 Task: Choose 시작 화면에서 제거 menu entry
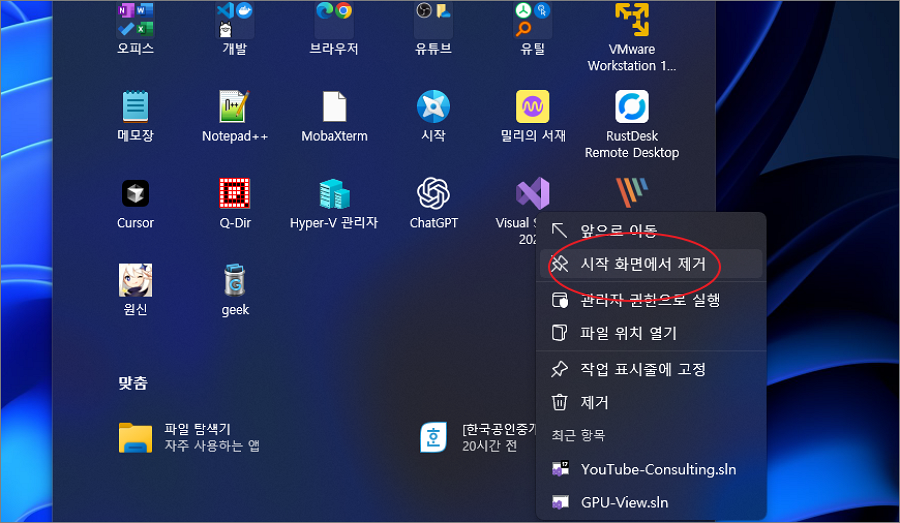(x=651, y=264)
